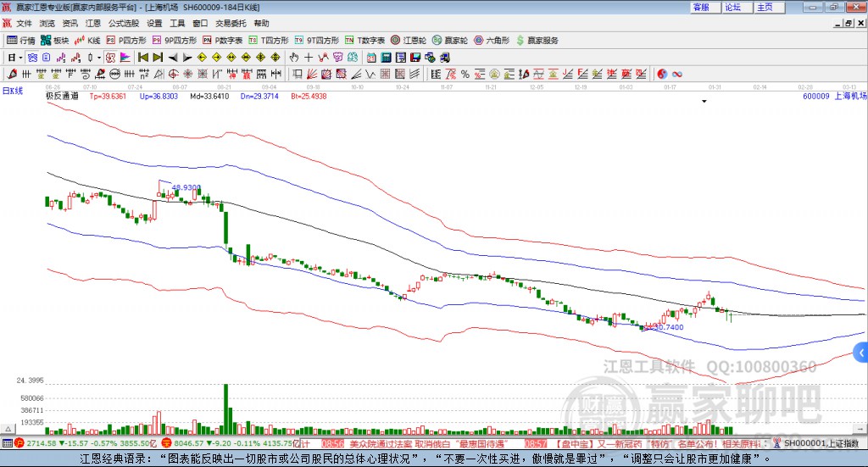Open the 窗口 menu
Image resolution: width=868 pixels, height=467 pixels.
click(200, 23)
